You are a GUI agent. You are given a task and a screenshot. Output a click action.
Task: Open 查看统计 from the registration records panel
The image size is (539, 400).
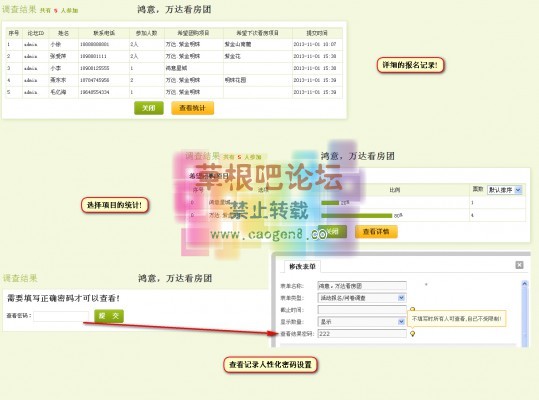coord(192,108)
